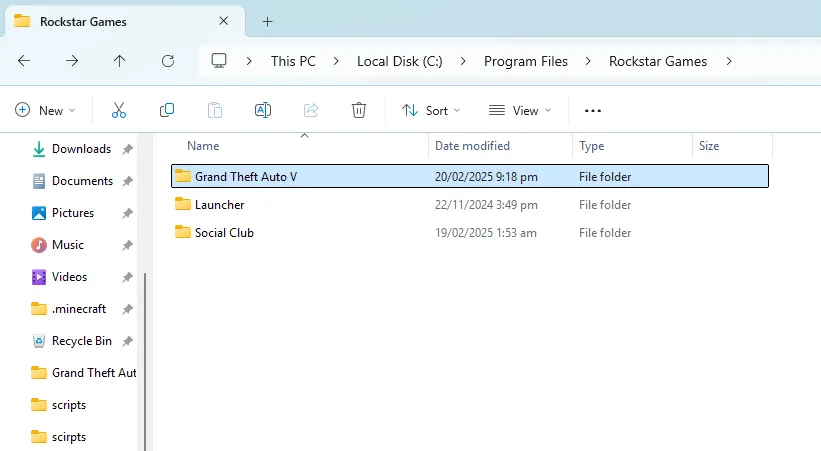Image resolution: width=821 pixels, height=451 pixels.
Task: Click the sidebar vertical scrollbar
Action: [x=145, y=361]
